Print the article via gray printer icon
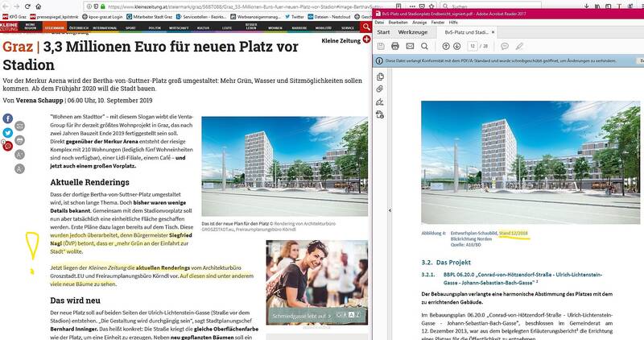Screen dimensions: 644x340 (19, 140)
